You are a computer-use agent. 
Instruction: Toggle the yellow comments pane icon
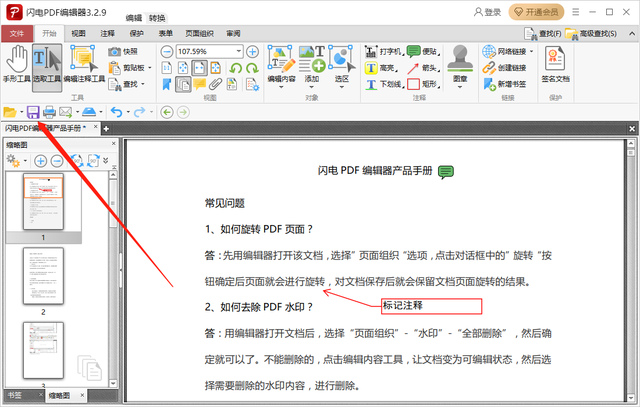(x=199, y=84)
